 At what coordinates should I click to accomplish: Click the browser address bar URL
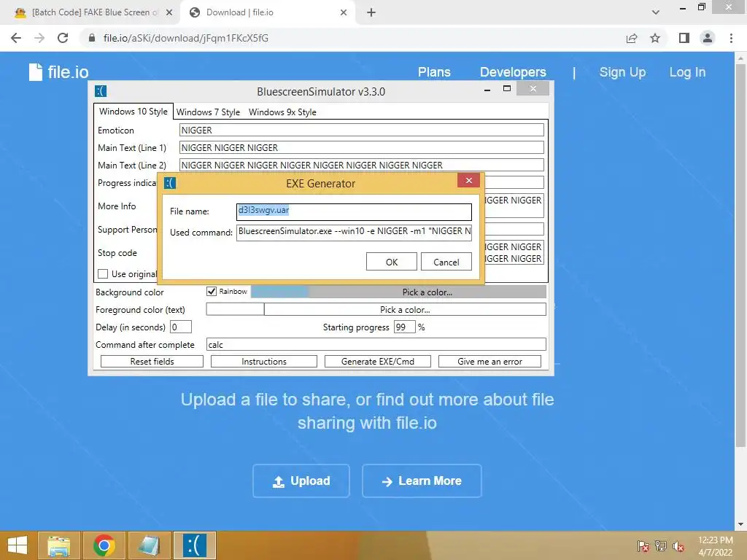[x=186, y=38]
